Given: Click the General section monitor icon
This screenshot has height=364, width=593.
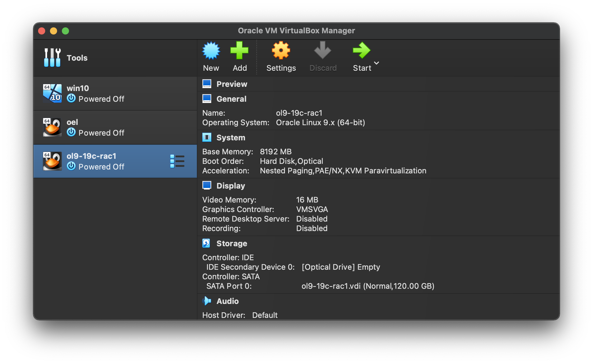Looking at the screenshot, I should click(207, 99).
